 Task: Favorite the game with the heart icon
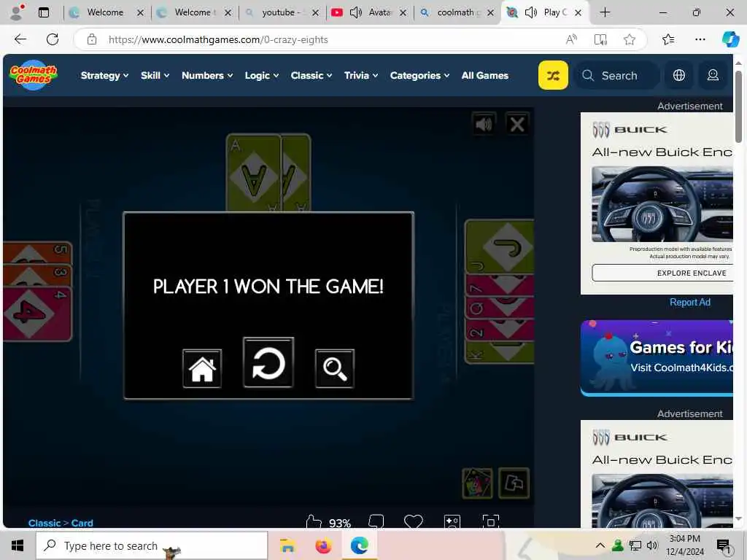coord(413,521)
